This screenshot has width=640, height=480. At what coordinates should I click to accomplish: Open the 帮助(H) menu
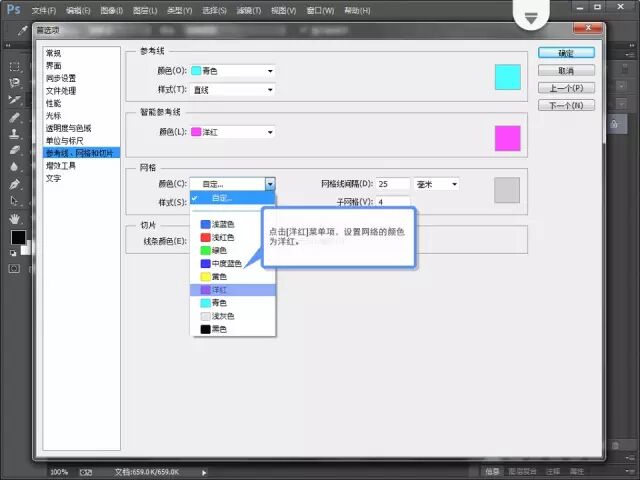pos(357,11)
